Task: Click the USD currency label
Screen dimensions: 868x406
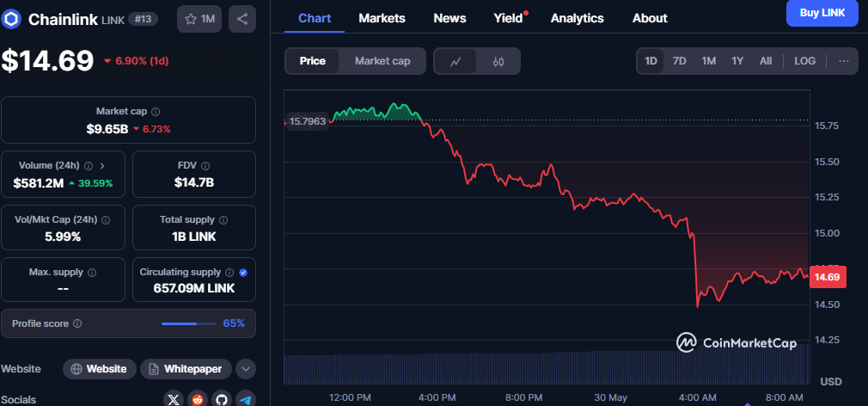Action: [x=831, y=382]
